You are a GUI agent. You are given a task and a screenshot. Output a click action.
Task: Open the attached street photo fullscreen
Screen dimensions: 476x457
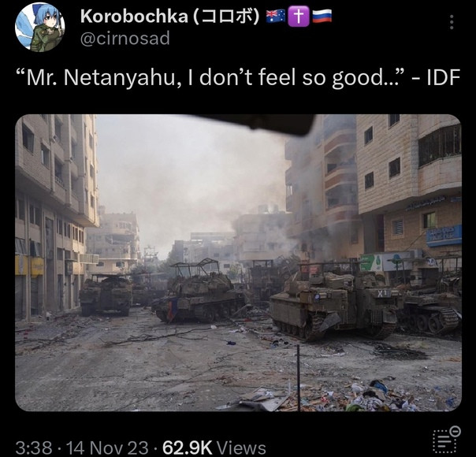[238, 263]
